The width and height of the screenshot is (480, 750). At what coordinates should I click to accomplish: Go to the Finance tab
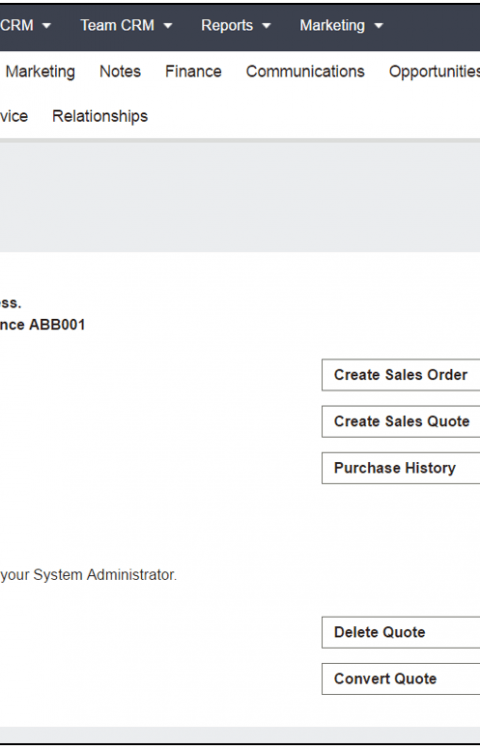[x=193, y=72]
